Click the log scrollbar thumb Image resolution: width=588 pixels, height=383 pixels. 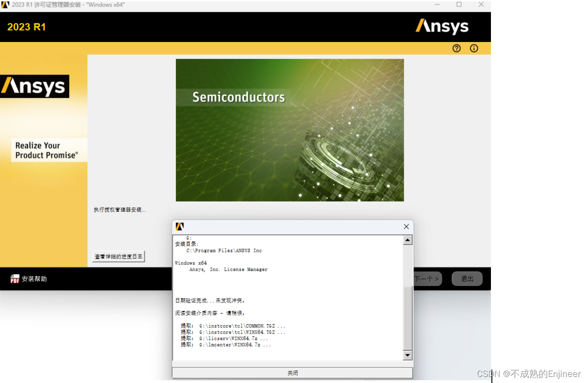(407, 319)
